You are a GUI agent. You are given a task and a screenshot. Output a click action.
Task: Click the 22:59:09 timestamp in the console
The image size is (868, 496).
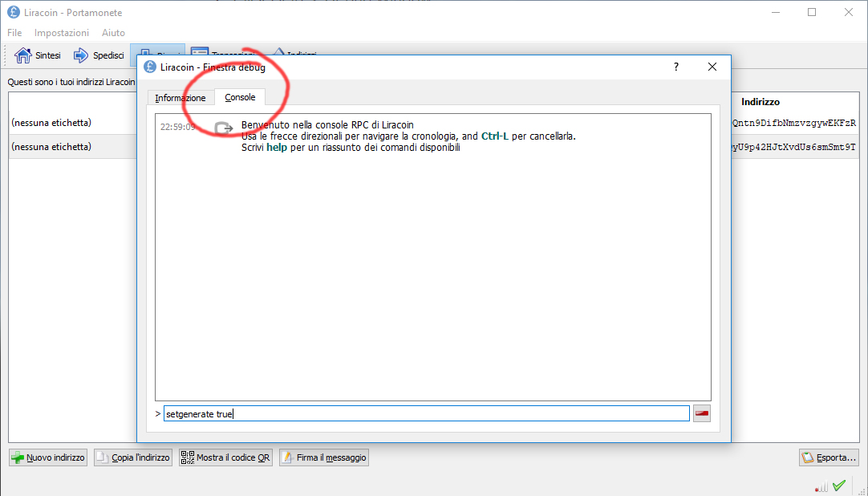pos(178,127)
